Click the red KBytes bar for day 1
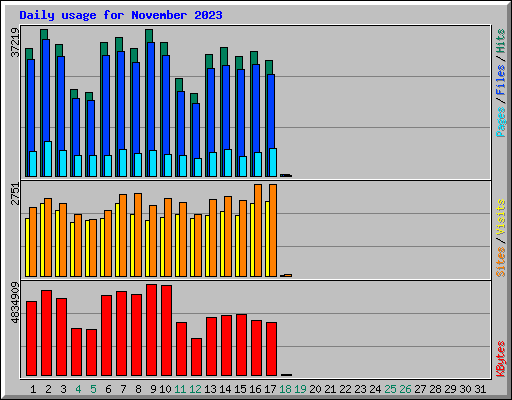The height and width of the screenshot is (400, 512). tap(31, 338)
